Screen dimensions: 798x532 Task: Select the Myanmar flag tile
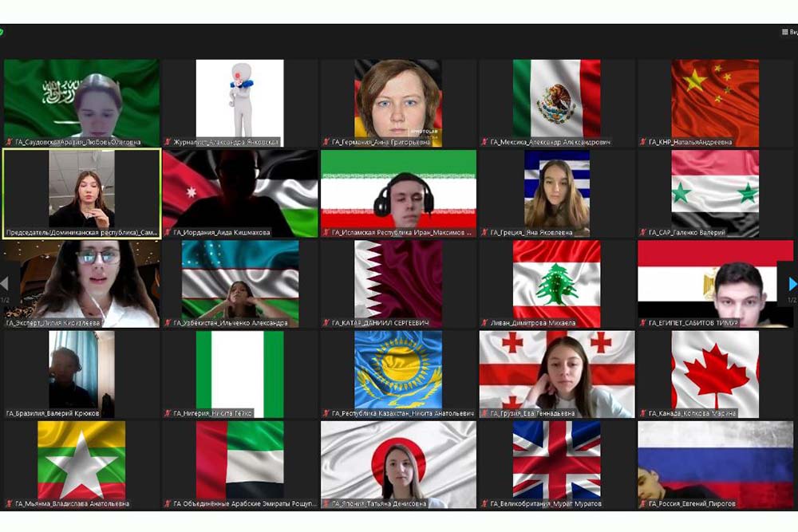point(81,465)
